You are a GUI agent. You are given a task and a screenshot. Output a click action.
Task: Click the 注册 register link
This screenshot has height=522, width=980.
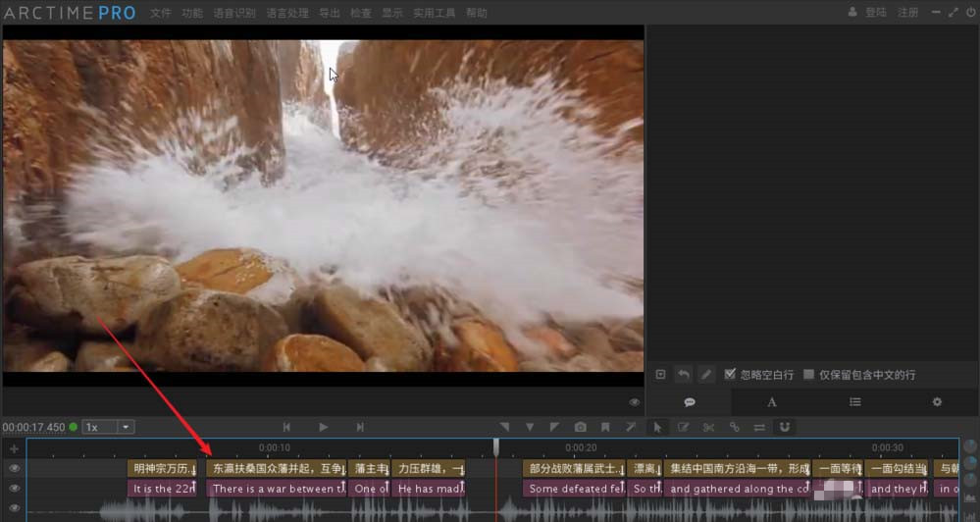[x=908, y=14]
